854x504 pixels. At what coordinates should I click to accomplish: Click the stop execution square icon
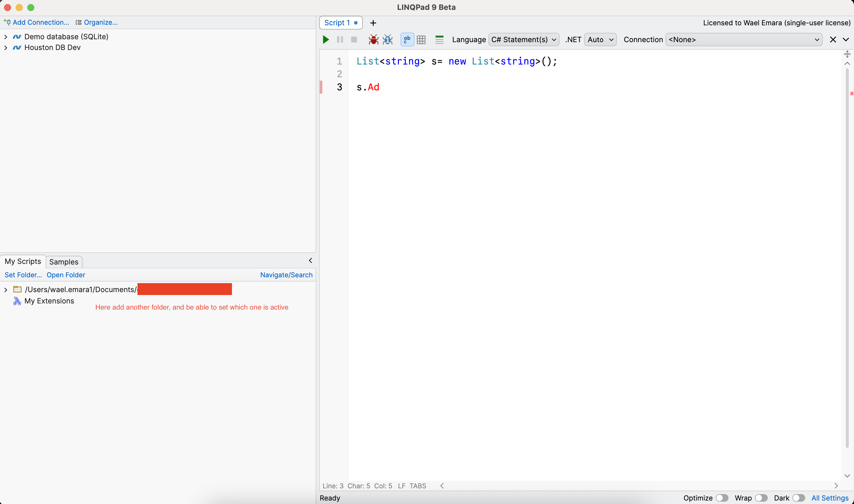coord(354,40)
